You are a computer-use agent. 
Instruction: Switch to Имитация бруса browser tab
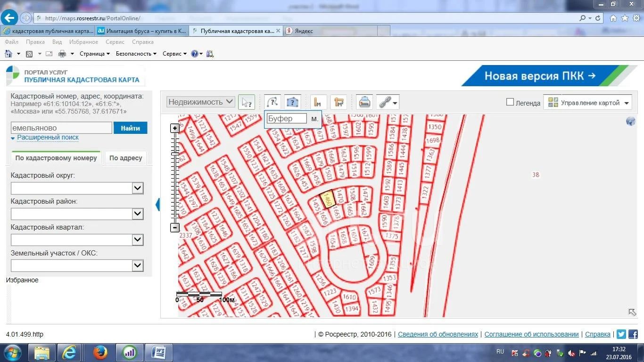[142, 31]
